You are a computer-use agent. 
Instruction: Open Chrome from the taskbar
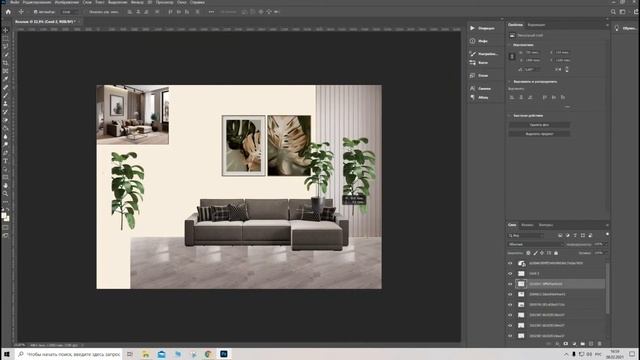point(208,354)
